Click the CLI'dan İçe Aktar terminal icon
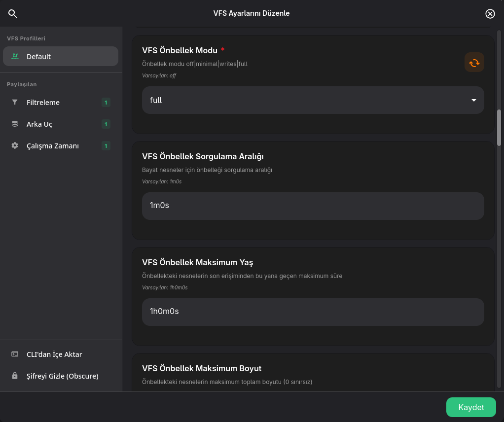The height and width of the screenshot is (422, 504). tap(15, 354)
